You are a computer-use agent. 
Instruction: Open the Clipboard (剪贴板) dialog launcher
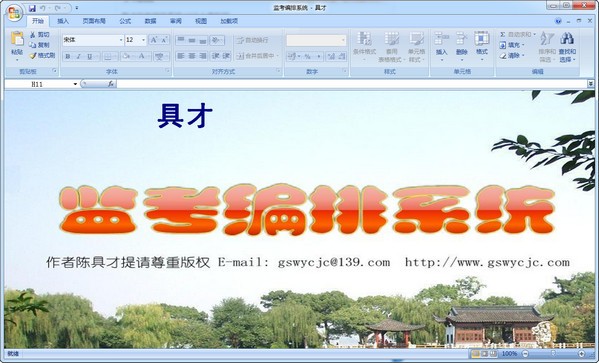(54, 71)
